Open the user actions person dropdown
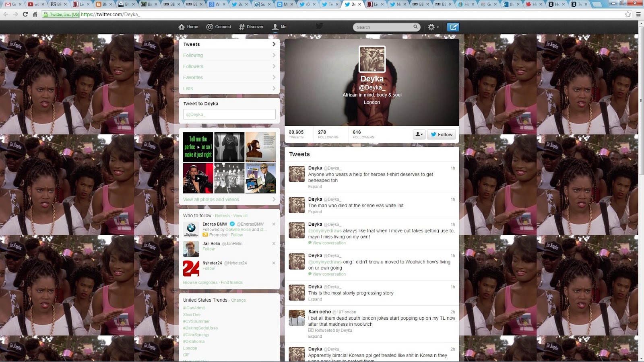This screenshot has height=362, width=644. pyautogui.click(x=419, y=134)
